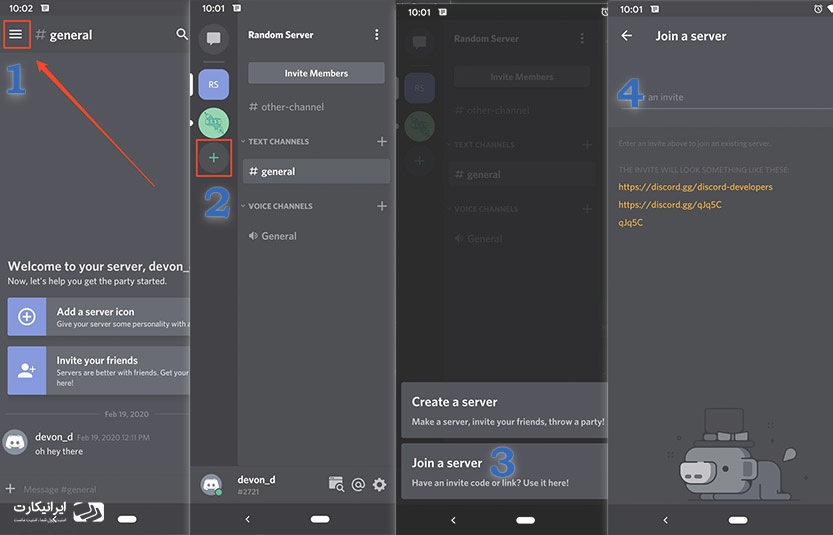
Task: Choose Create a server option
Action: [x=504, y=410]
